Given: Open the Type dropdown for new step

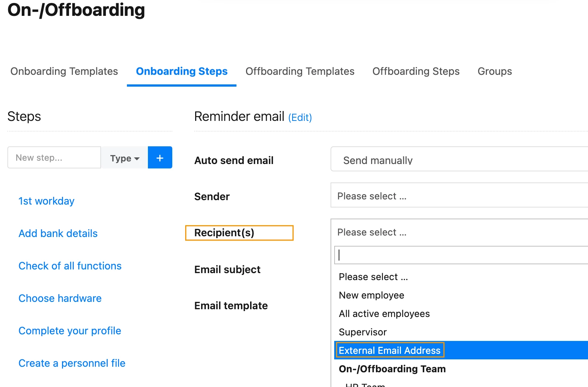Looking at the screenshot, I should pyautogui.click(x=124, y=157).
